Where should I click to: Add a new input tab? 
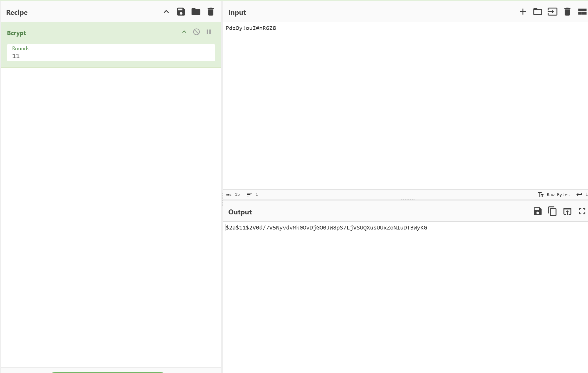(x=523, y=12)
